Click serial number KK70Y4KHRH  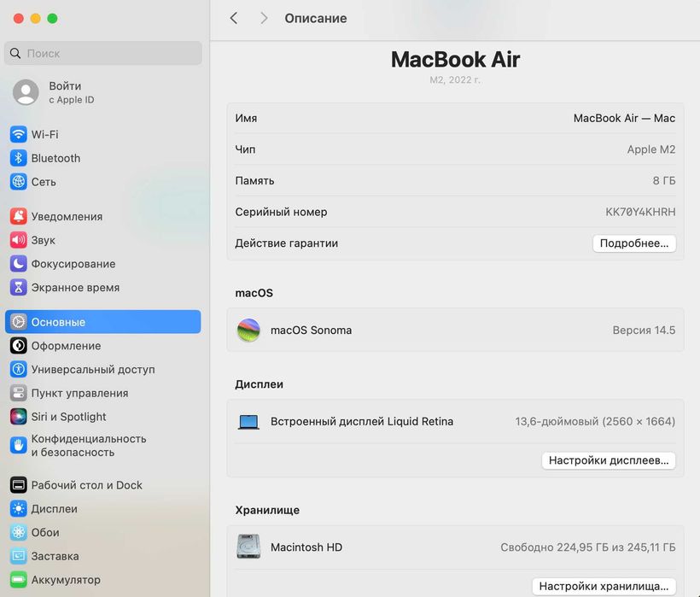click(640, 212)
